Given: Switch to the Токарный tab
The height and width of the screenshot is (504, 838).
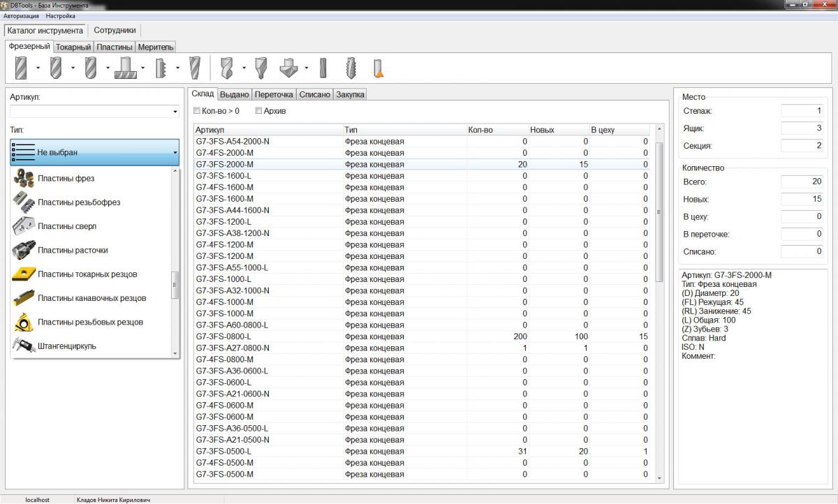Looking at the screenshot, I should pos(73,47).
